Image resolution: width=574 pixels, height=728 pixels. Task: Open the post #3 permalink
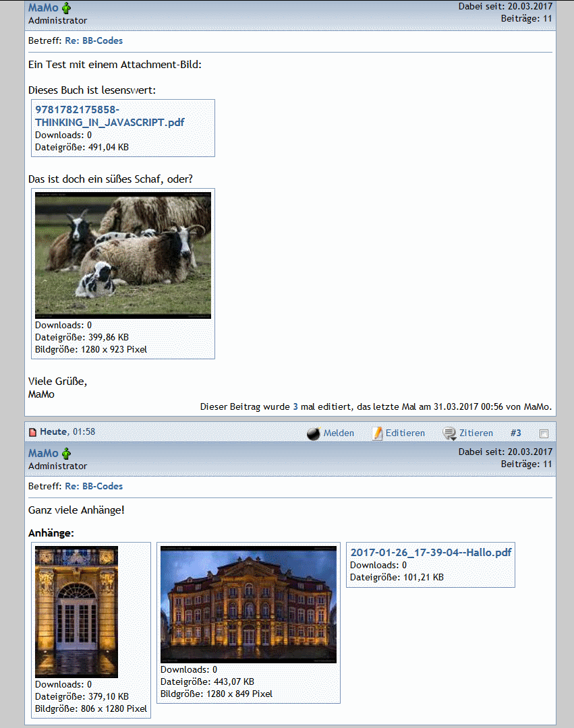[x=516, y=433]
